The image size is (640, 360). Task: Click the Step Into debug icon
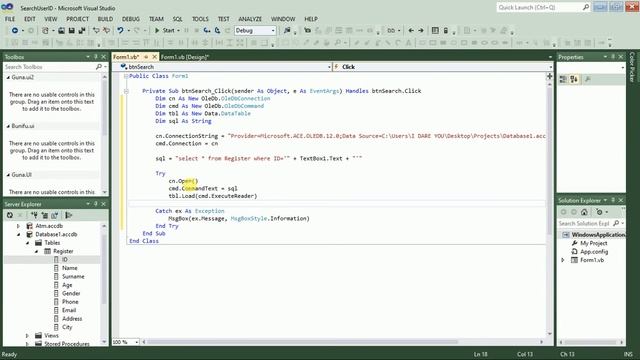pyautogui.click(x=207, y=31)
